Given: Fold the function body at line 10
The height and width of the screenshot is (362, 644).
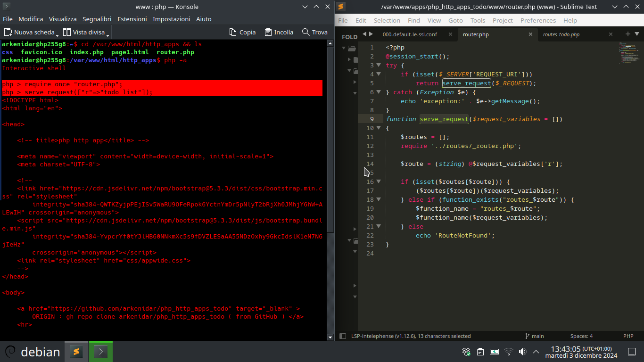Looking at the screenshot, I should [379, 128].
